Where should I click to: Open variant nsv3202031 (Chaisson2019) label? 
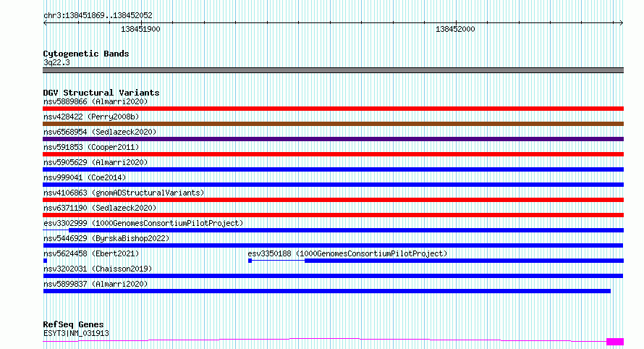(x=98, y=269)
